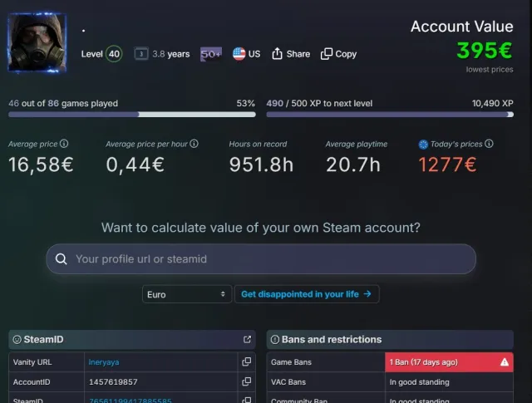Click the Level 40 badge
Image resolution: width=532 pixels, height=403 pixels.
pos(114,54)
